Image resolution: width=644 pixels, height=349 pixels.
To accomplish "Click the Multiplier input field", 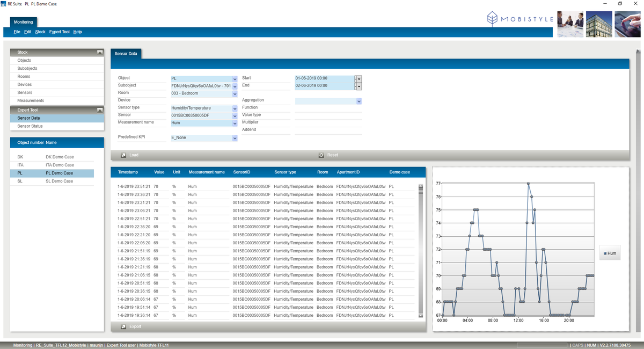I will [328, 123].
